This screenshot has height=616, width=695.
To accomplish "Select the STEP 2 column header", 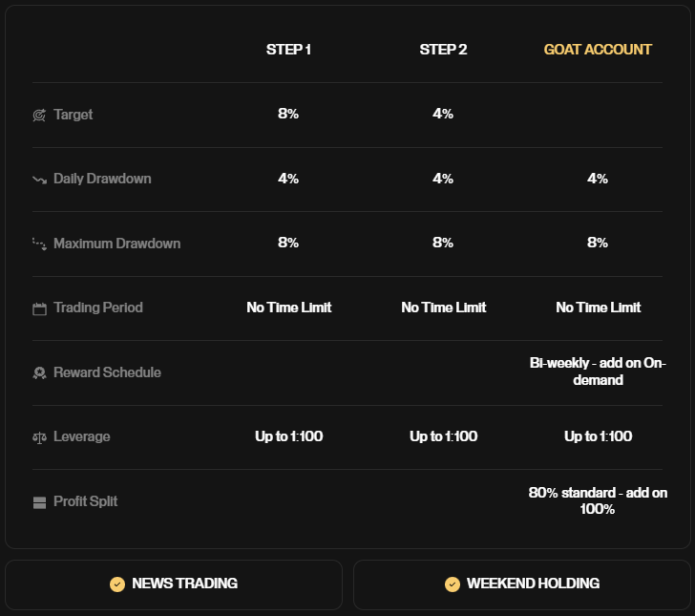I will [443, 50].
